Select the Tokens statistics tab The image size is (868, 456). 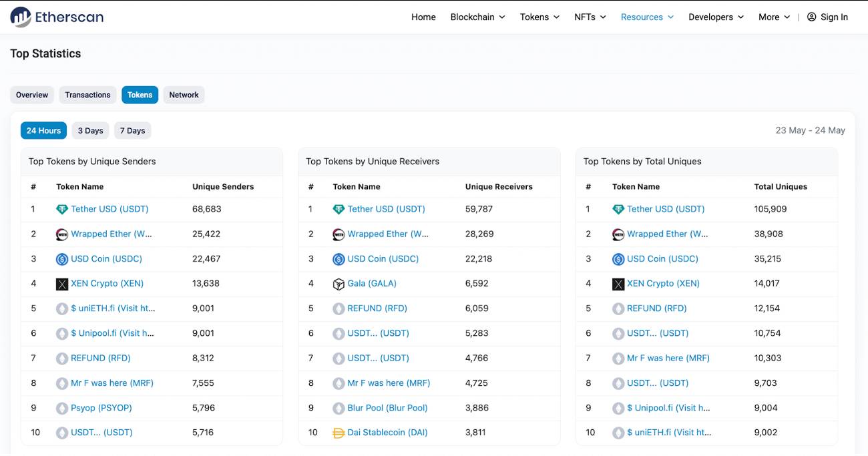(140, 95)
